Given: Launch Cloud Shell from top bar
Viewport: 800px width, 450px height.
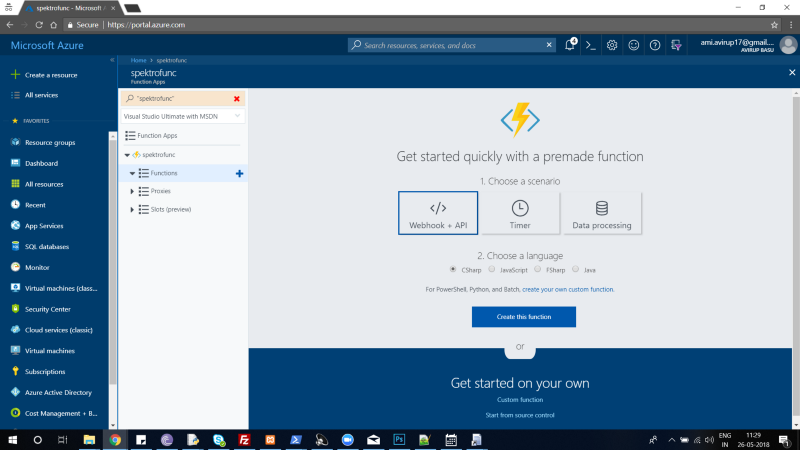Looking at the screenshot, I should [x=591, y=45].
